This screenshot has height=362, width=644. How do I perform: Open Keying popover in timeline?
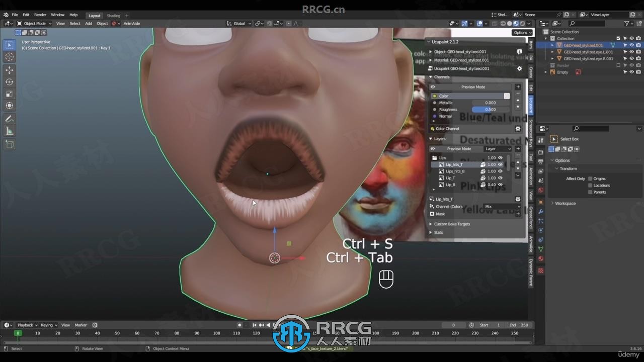pyautogui.click(x=49, y=325)
